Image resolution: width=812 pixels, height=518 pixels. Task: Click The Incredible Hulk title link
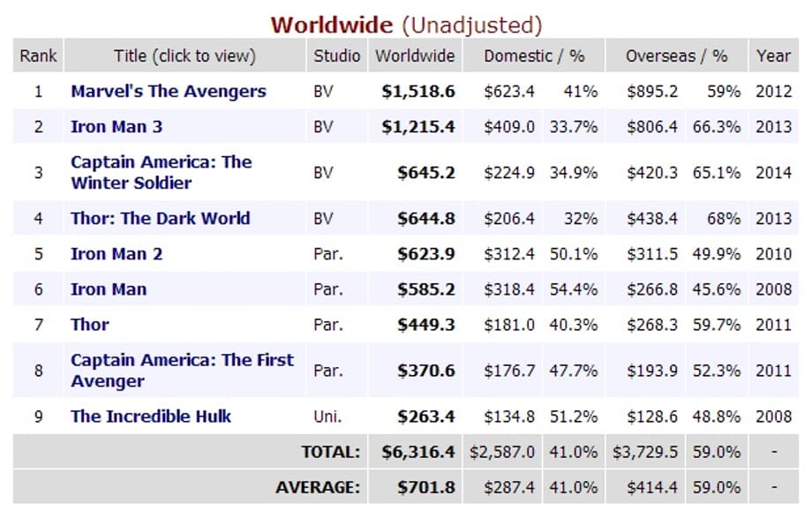[150, 417]
